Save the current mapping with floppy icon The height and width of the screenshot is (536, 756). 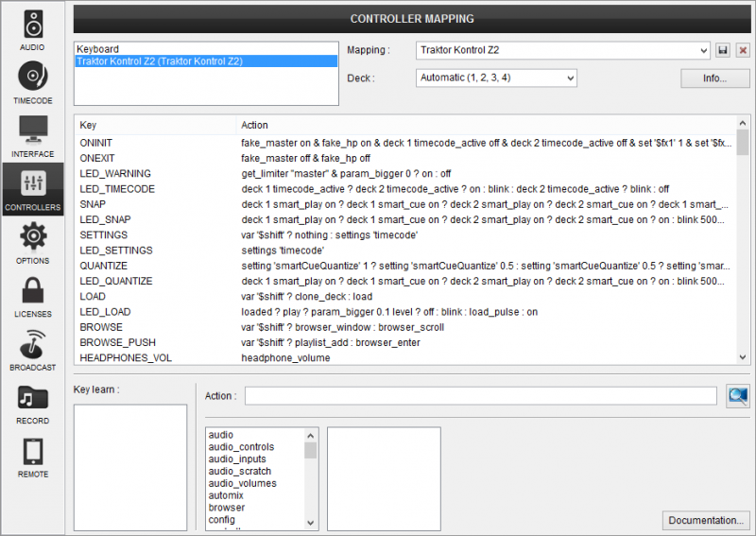[x=723, y=50]
